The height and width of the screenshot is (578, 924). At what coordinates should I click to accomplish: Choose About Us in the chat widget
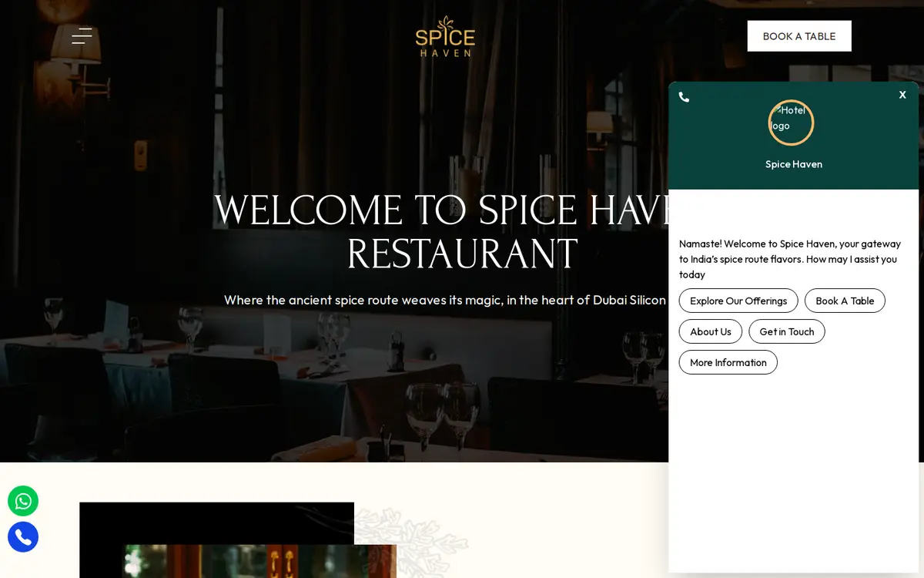point(711,331)
